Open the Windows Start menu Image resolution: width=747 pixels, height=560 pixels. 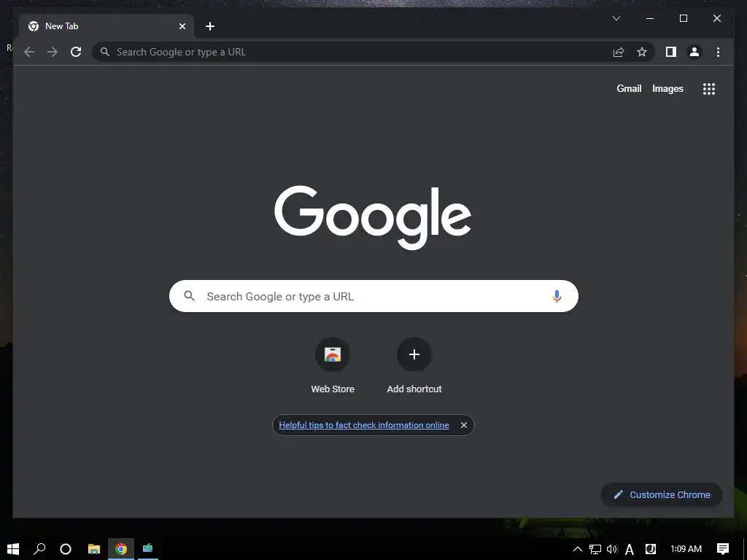(x=13, y=549)
